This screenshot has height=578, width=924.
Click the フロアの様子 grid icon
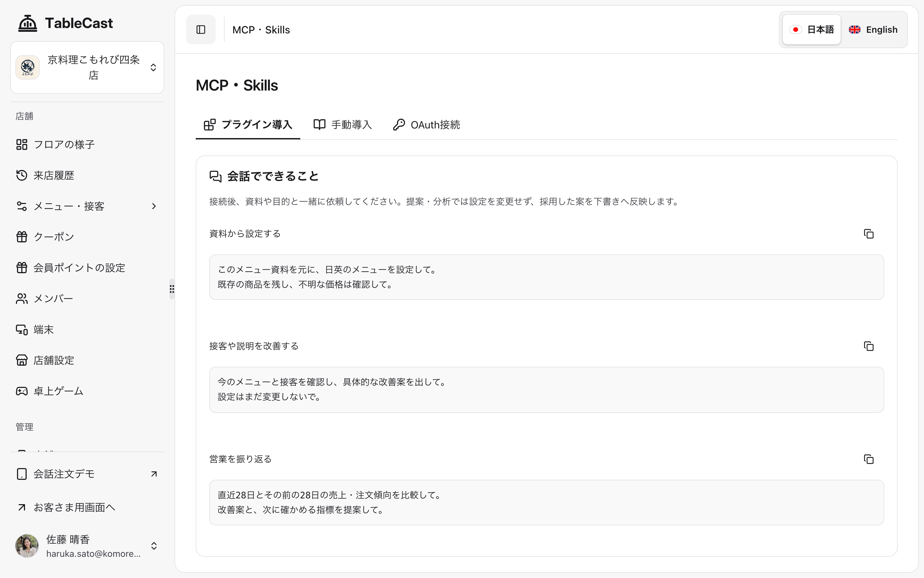click(x=22, y=144)
